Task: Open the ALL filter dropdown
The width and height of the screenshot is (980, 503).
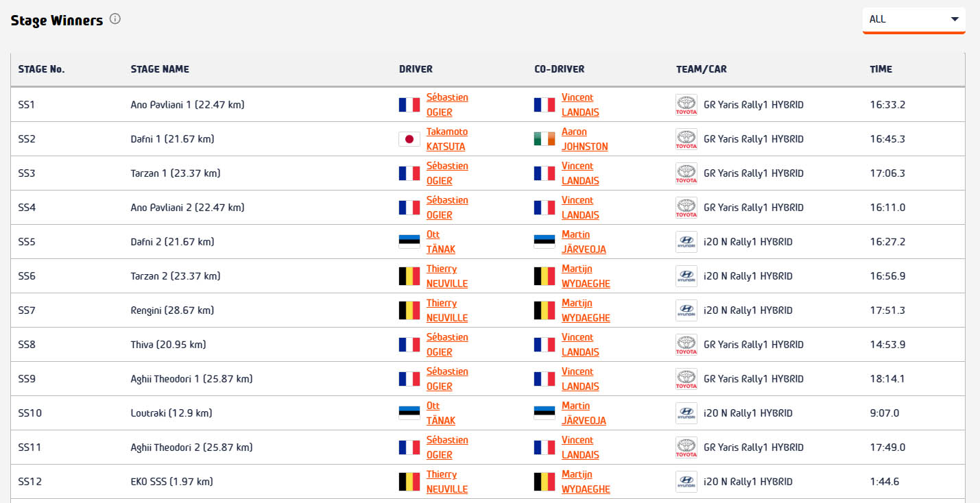Action: point(913,19)
